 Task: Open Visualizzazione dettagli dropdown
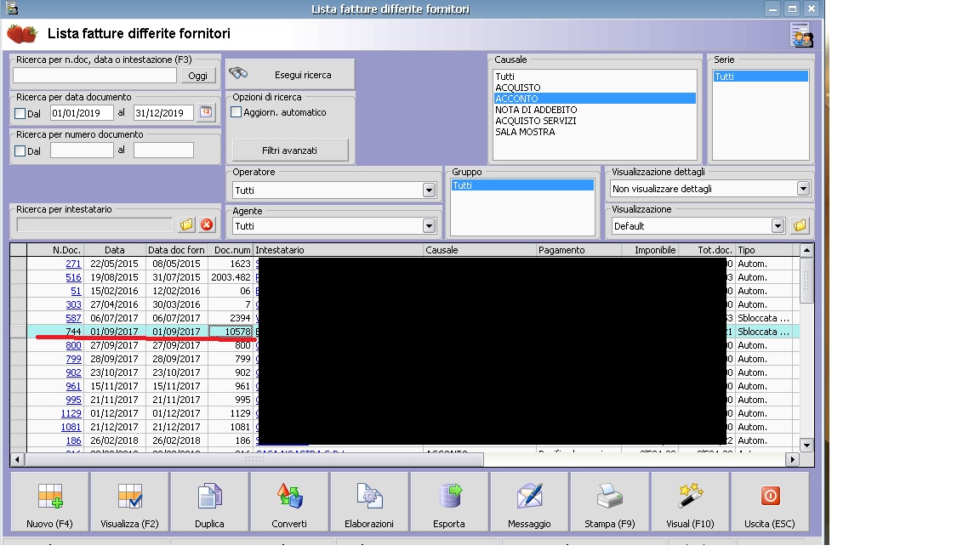803,188
